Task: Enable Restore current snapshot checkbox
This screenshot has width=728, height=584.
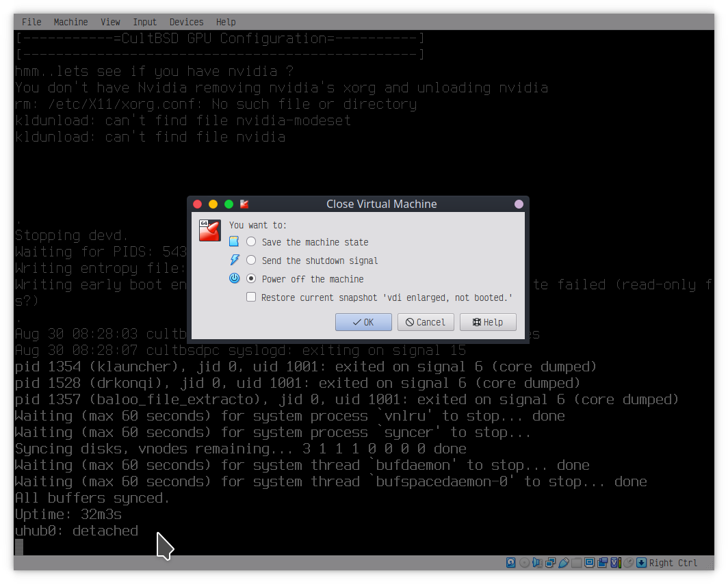Action: point(251,297)
